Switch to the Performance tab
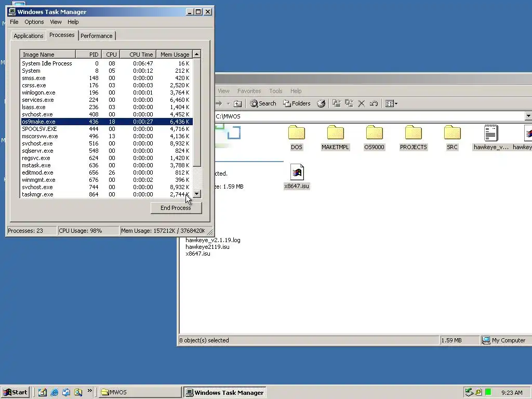Screen dimensions: 532x399 [96, 36]
